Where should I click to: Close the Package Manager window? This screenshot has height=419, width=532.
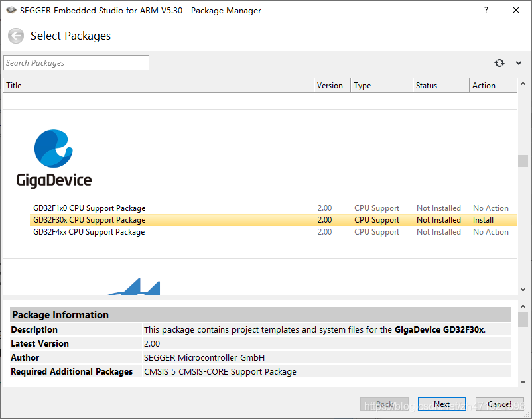[515, 10]
